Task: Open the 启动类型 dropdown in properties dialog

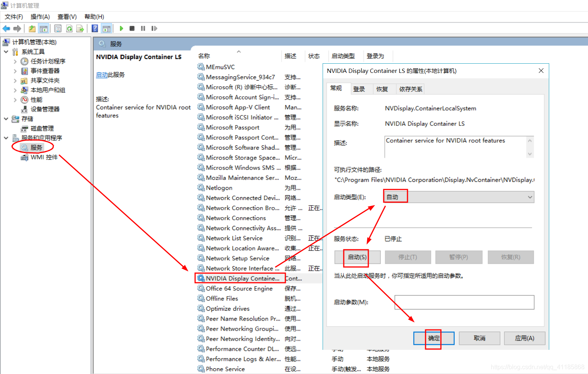Action: [x=459, y=197]
